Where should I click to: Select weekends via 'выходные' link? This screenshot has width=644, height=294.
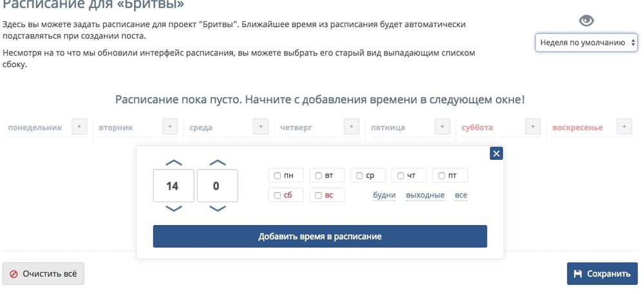point(425,195)
